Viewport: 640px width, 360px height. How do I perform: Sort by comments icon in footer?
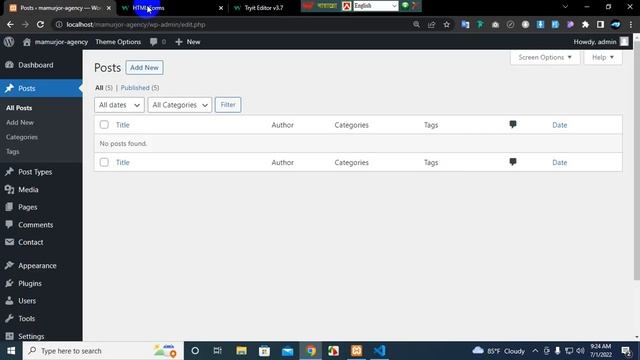(513, 162)
